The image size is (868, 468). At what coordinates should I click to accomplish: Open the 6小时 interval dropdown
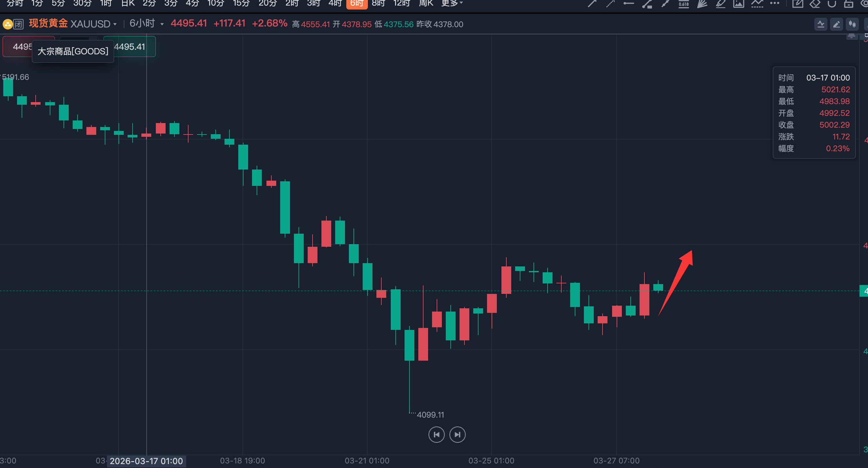click(162, 24)
